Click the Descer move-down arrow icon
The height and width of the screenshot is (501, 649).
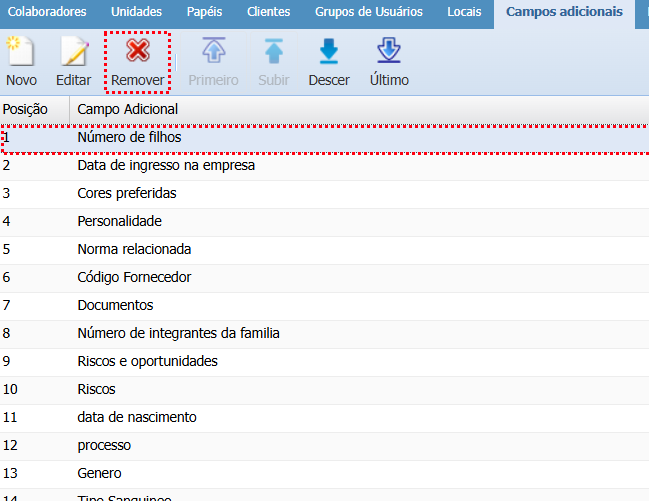pos(329,52)
